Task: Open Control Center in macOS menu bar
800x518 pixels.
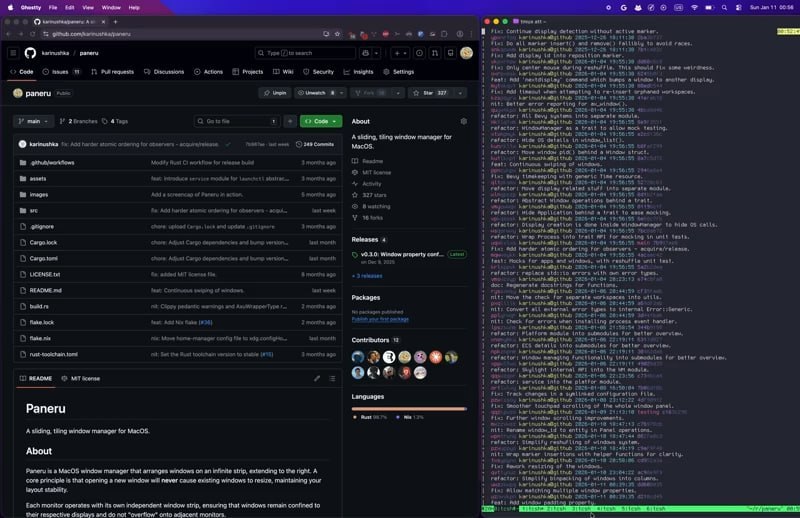Action: (x=738, y=8)
